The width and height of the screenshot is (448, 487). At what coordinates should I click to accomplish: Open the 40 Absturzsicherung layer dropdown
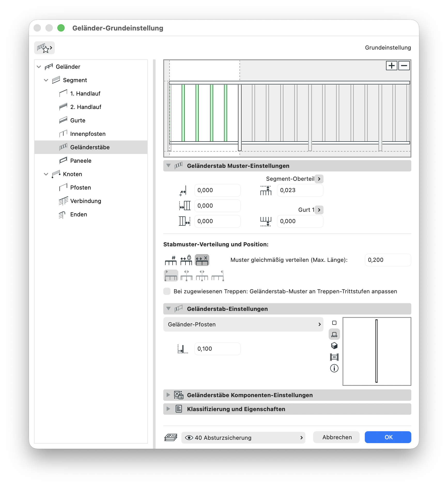[243, 438]
